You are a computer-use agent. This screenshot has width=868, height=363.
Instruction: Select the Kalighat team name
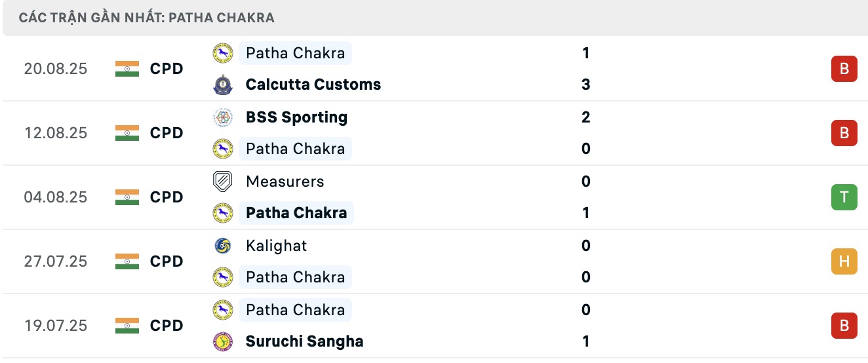[x=276, y=246]
